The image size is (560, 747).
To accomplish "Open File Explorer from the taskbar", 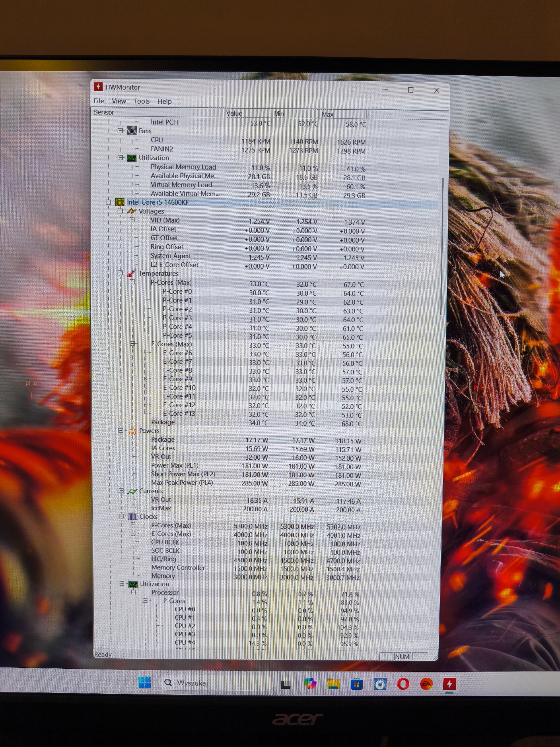I will [x=333, y=684].
